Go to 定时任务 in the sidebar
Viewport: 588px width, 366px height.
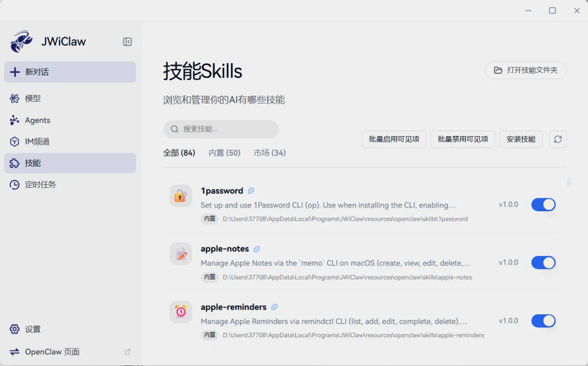(x=40, y=185)
